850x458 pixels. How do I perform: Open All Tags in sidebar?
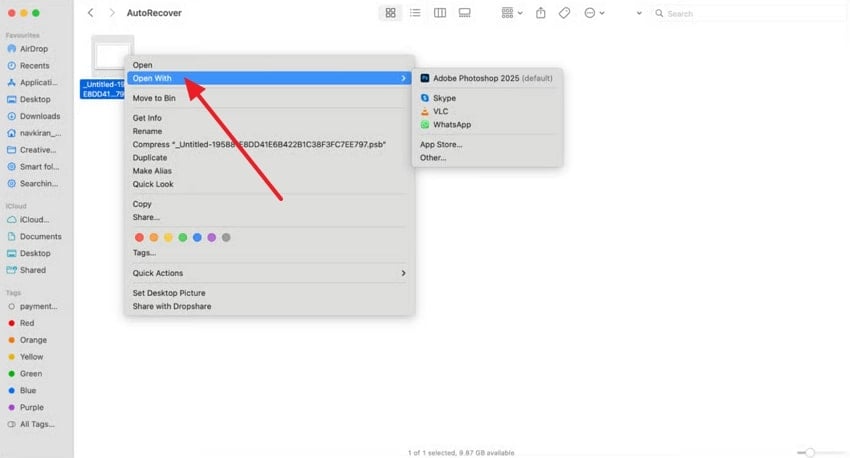point(36,424)
